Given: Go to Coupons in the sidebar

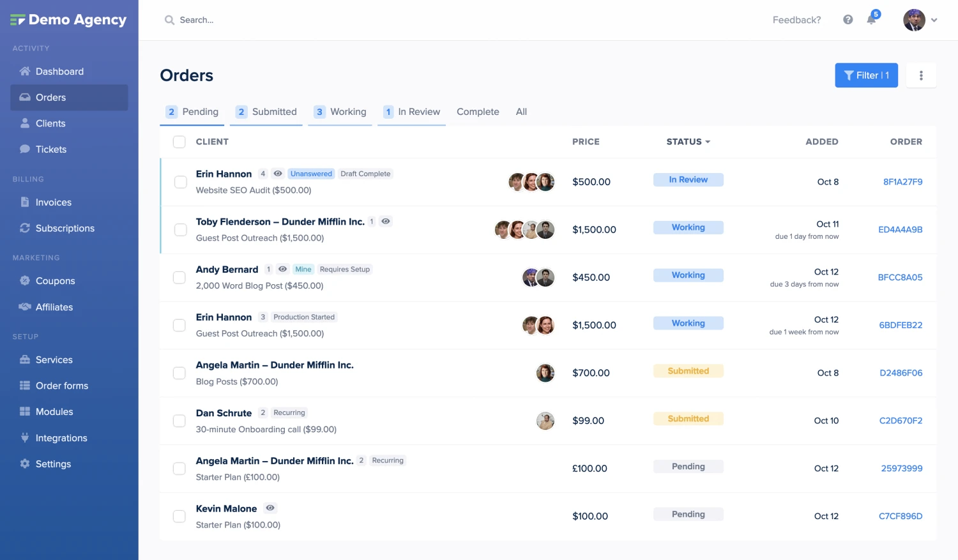Looking at the screenshot, I should click(55, 281).
